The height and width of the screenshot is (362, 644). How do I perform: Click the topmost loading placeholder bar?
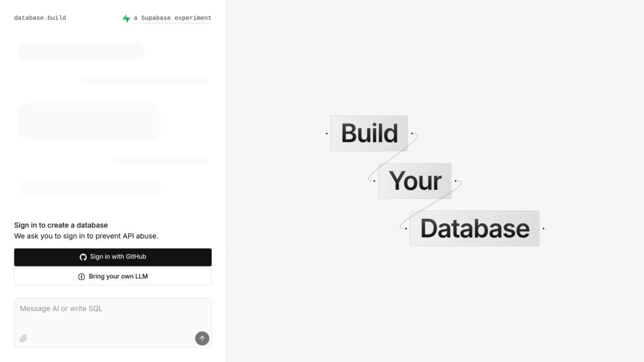tap(81, 51)
